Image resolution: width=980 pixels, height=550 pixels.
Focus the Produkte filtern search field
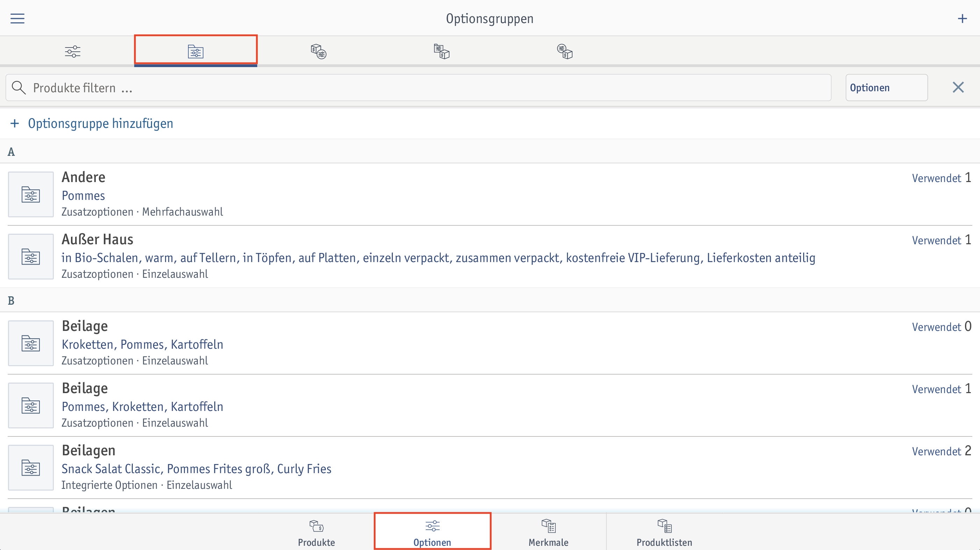click(418, 87)
